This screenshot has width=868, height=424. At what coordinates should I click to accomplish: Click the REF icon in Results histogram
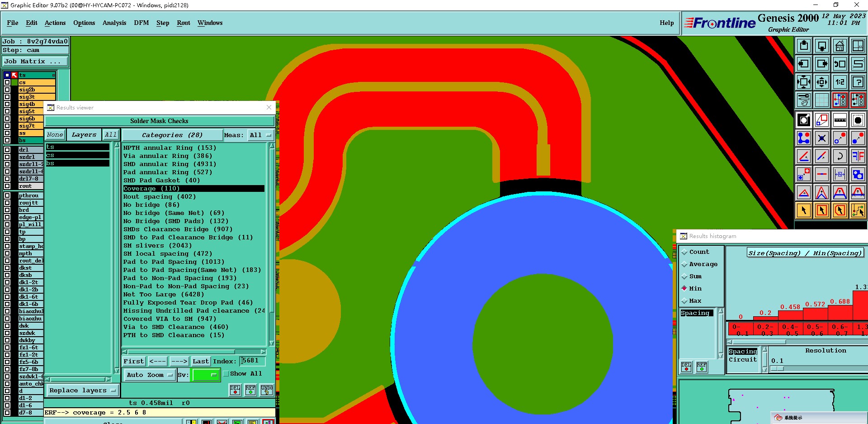(x=702, y=367)
